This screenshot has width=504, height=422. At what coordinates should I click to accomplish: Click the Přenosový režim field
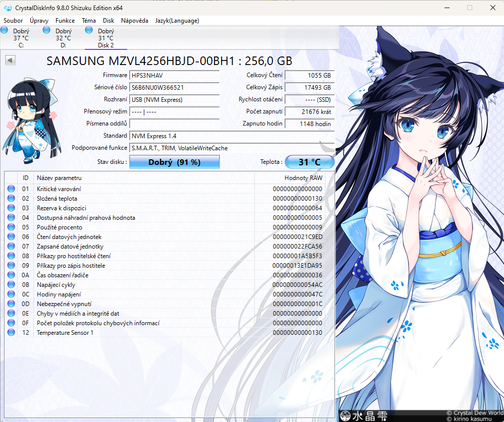[174, 112]
